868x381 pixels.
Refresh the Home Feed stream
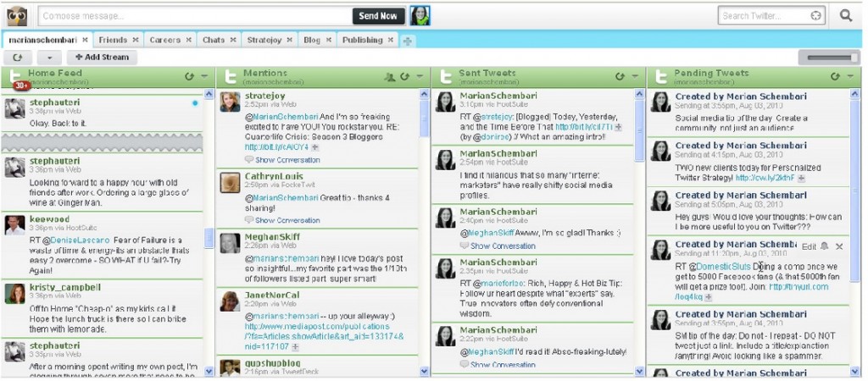(x=190, y=76)
